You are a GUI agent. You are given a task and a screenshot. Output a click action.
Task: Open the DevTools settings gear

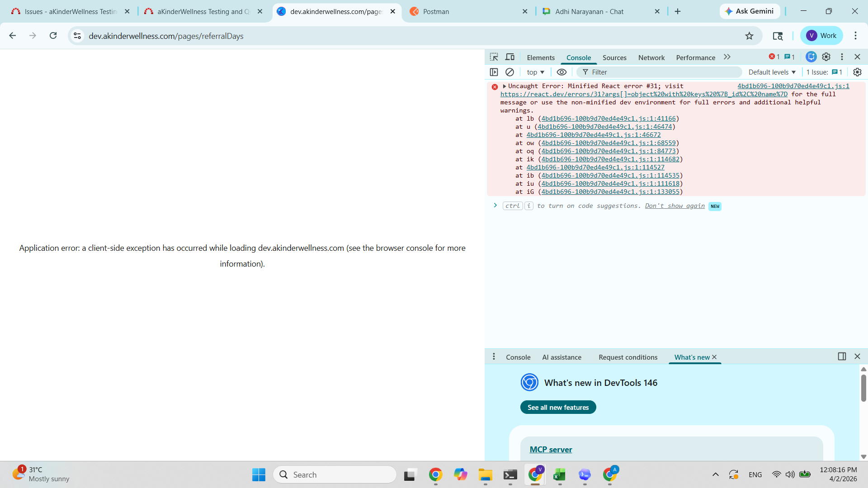coord(826,57)
